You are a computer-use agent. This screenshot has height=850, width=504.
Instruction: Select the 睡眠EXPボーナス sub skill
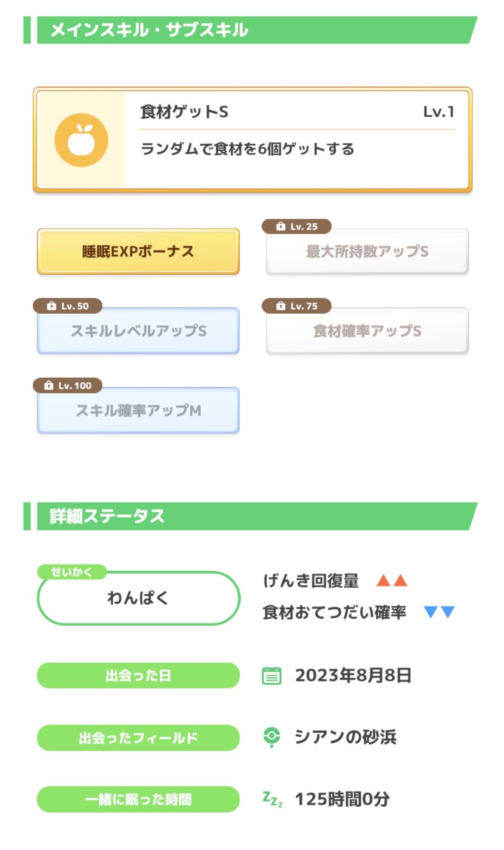(x=138, y=251)
